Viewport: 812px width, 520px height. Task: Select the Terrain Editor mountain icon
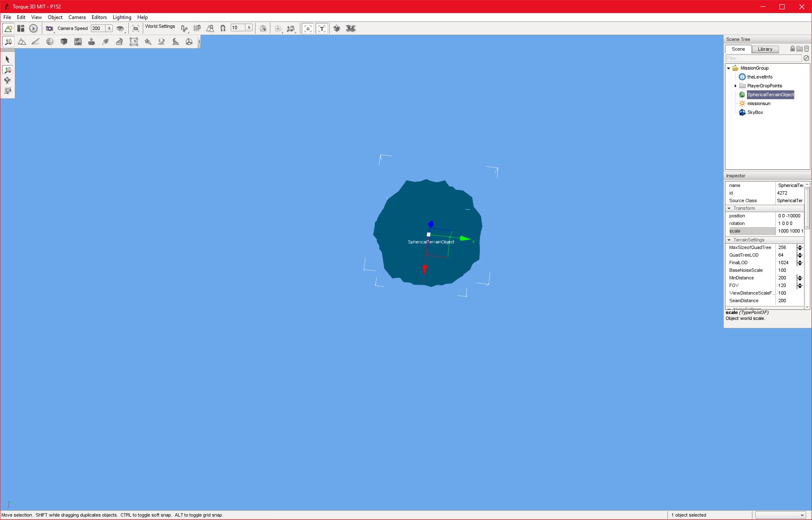pyautogui.click(x=22, y=41)
